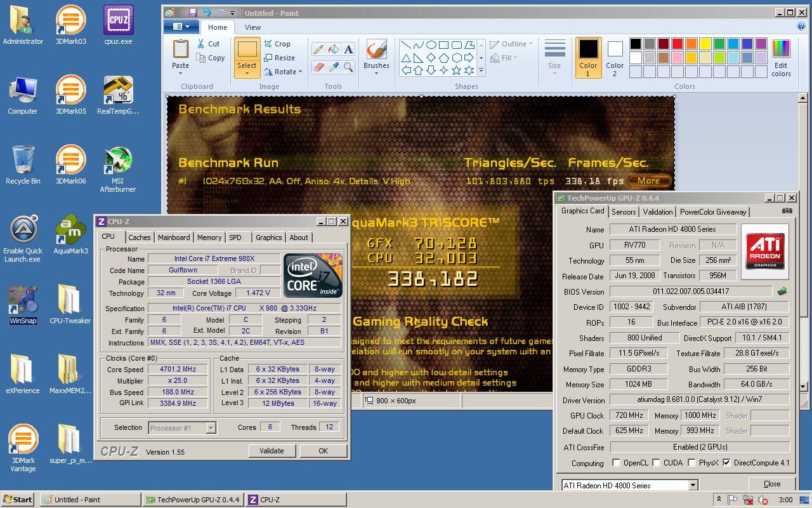The image size is (812, 508).
Task: Select the Color 2 white swatch
Action: pos(615,58)
